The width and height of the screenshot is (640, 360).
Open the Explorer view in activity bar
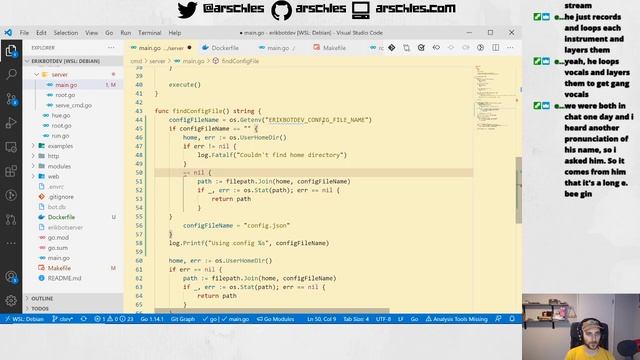[x=11, y=51]
